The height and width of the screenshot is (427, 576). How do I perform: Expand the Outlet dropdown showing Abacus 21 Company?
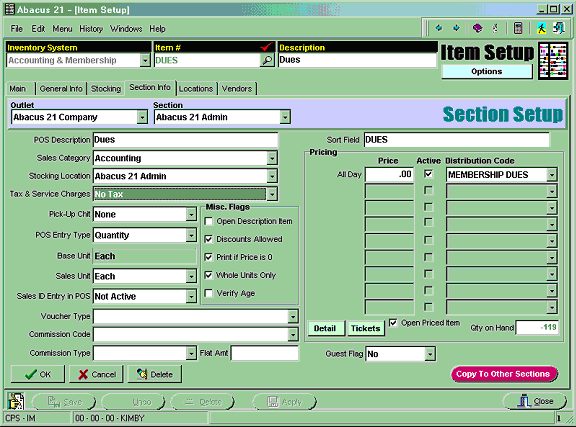[142, 117]
